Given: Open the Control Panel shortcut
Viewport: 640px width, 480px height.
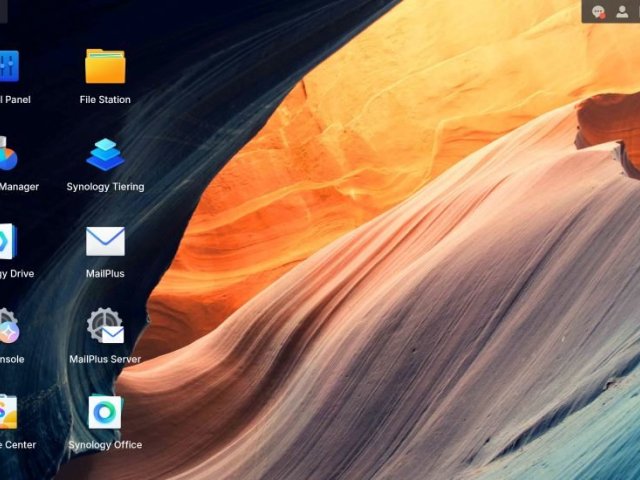Looking at the screenshot, I should tap(9, 67).
